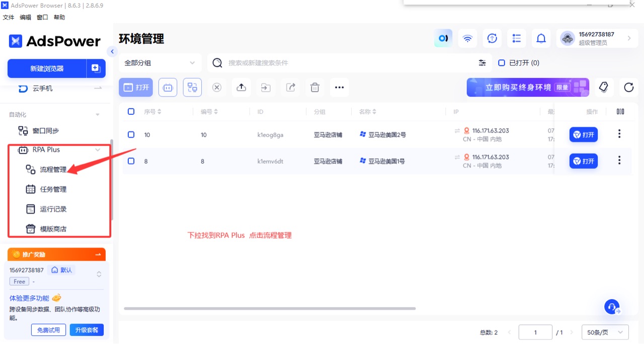
Task: Collapse the sidebar with the arrow toggle
Action: point(112,51)
